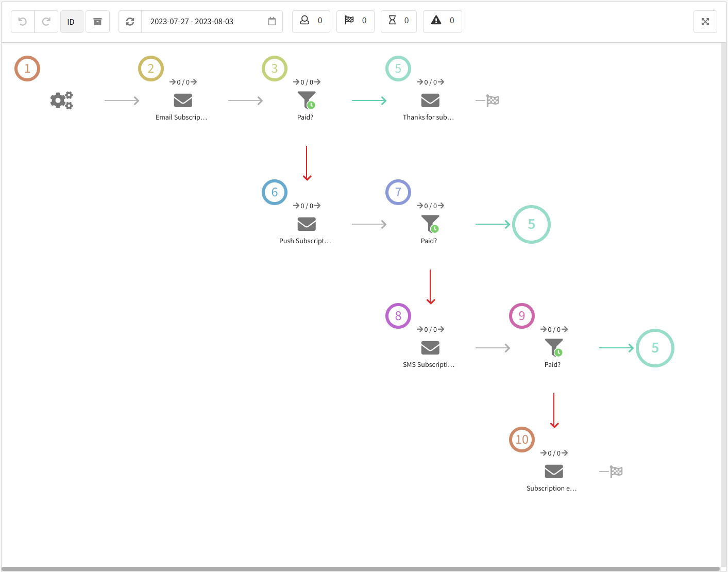Click the ID badge numbered 2
Image resolution: width=728 pixels, height=572 pixels.
[x=151, y=69]
